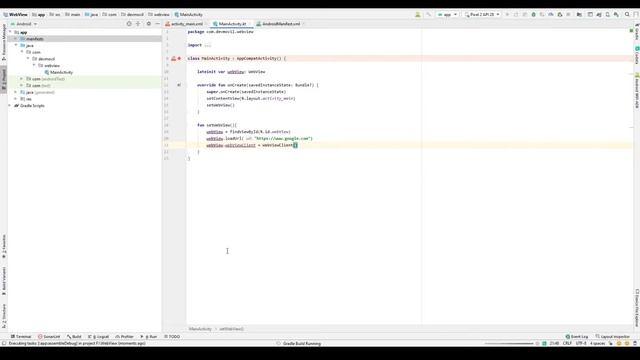Close the MainActivity.kt tab with its x
Screen dimensions: 640x360
point(250,24)
